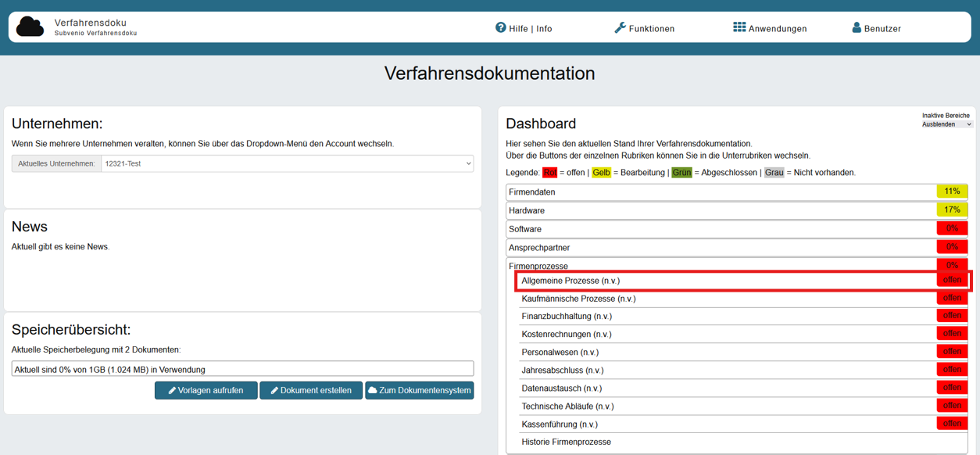Click the storage usage bar showing 0% von 1GB
Viewport: 980px width, 455px height.
pyautogui.click(x=242, y=369)
